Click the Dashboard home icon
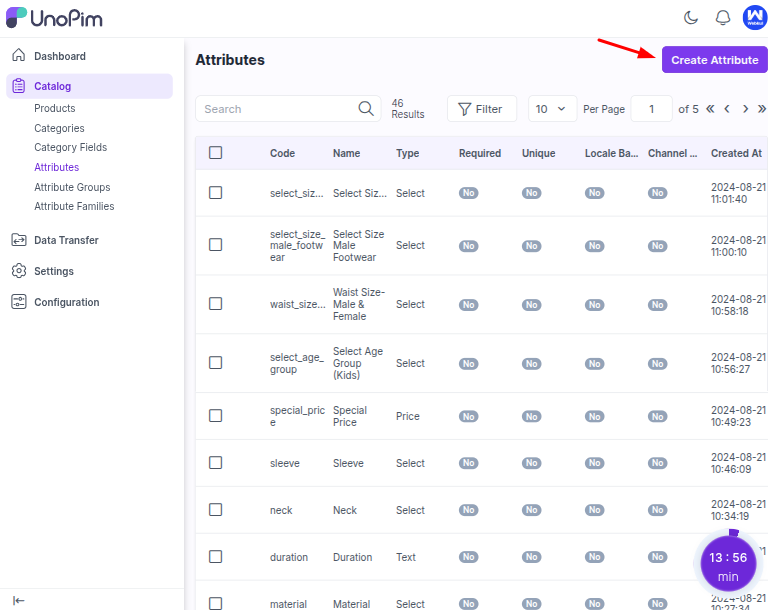 coord(19,55)
